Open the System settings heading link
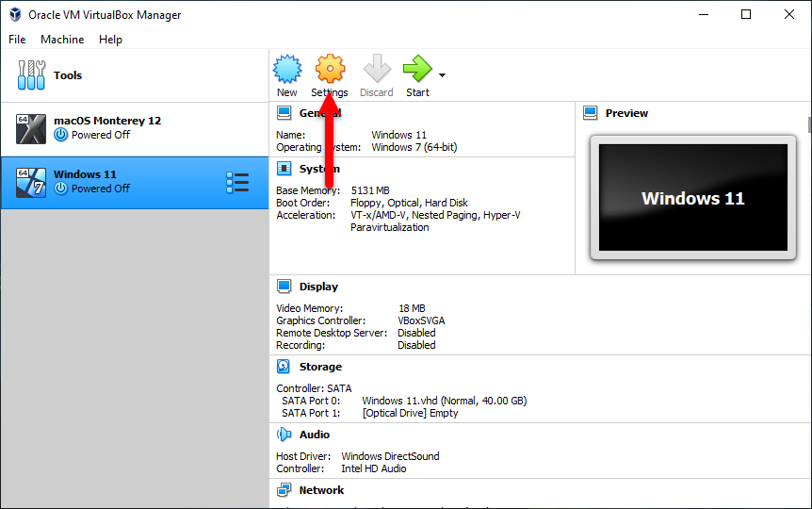The width and height of the screenshot is (812, 509). [x=319, y=169]
